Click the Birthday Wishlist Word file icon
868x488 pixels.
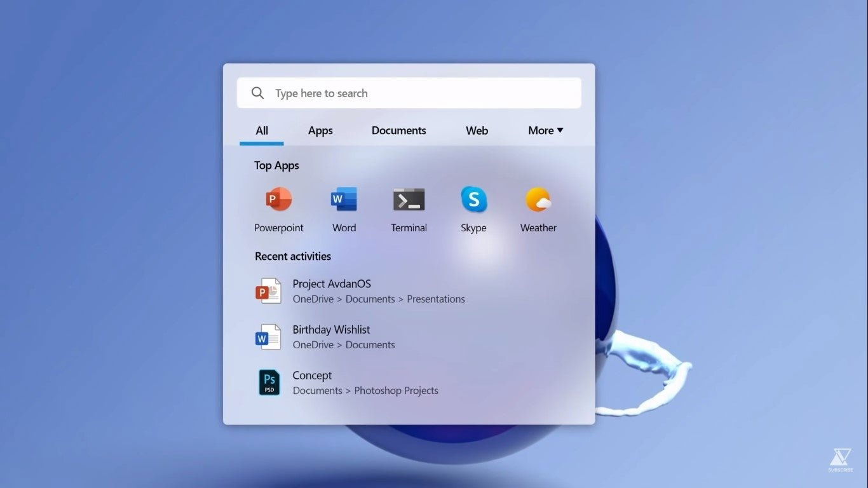269,337
